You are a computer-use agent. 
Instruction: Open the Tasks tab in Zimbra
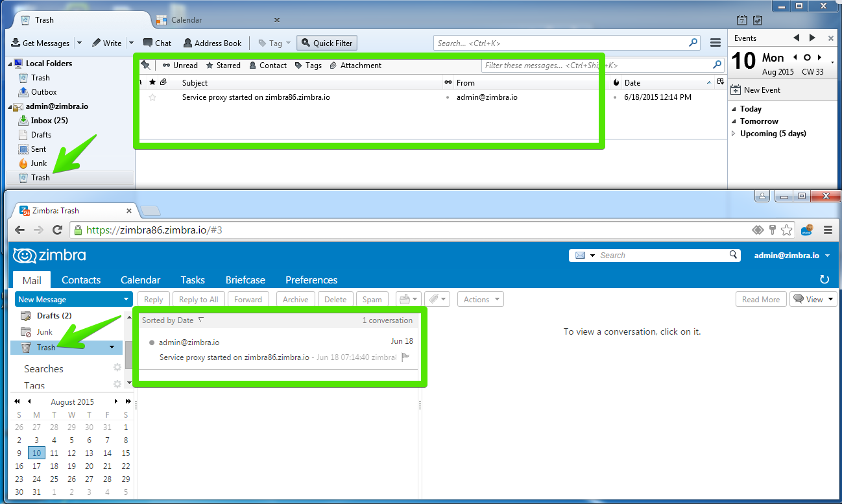(x=193, y=280)
